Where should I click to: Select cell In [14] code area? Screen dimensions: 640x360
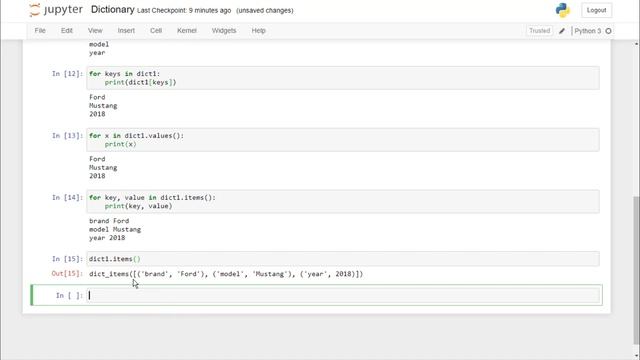point(343,201)
